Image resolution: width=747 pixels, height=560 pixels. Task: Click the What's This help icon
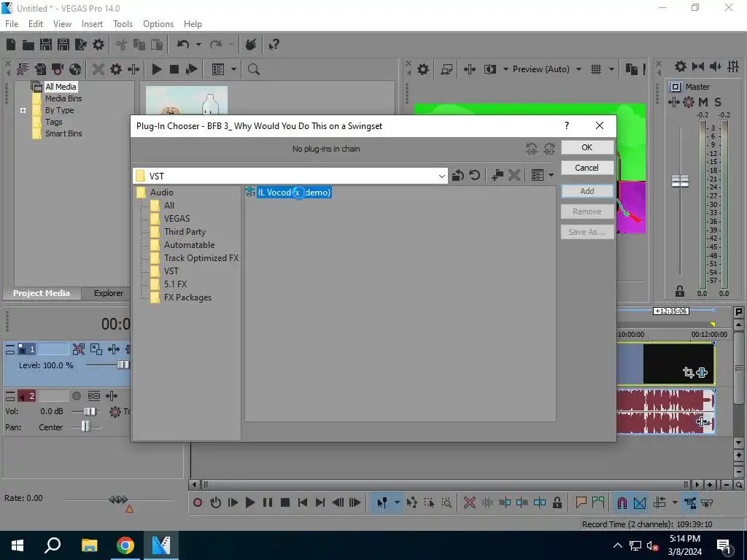pyautogui.click(x=274, y=44)
